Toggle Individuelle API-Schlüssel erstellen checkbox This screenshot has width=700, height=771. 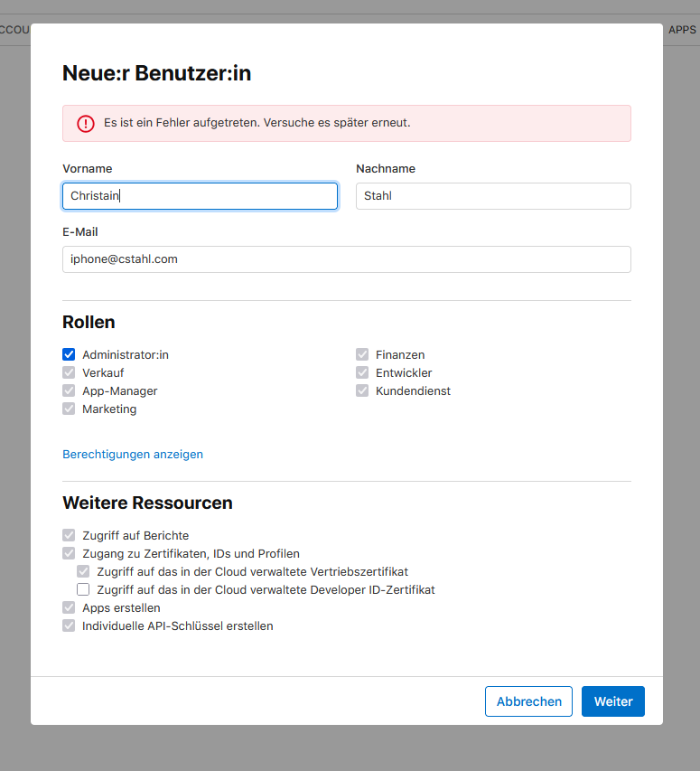pyautogui.click(x=69, y=625)
